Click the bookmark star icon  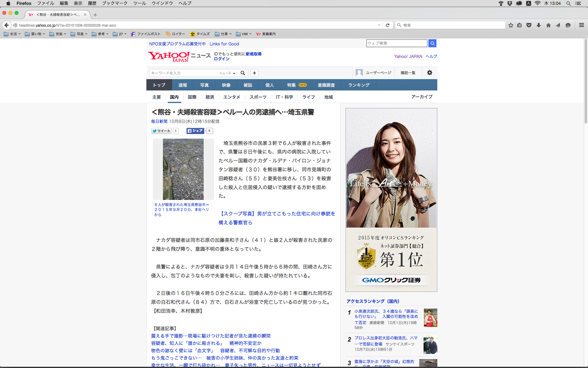pyautogui.click(x=511, y=25)
